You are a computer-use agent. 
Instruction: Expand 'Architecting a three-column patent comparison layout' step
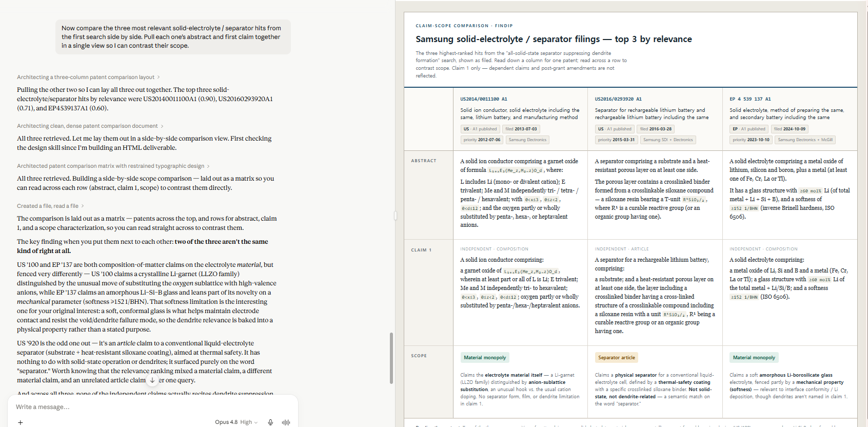(x=88, y=77)
